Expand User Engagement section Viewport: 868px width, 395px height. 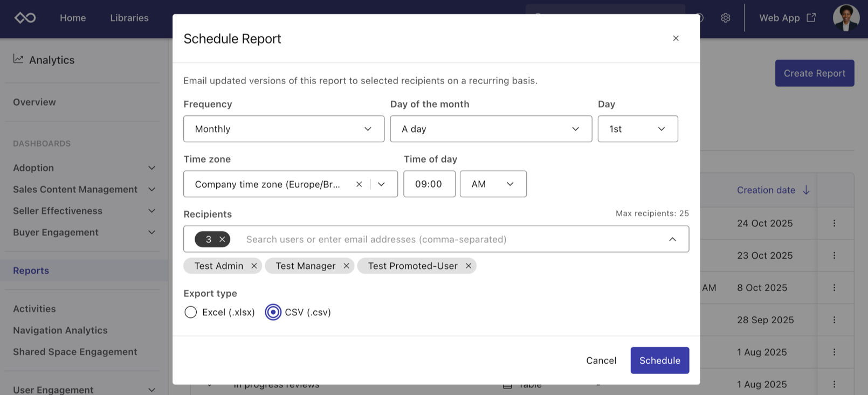pos(151,390)
